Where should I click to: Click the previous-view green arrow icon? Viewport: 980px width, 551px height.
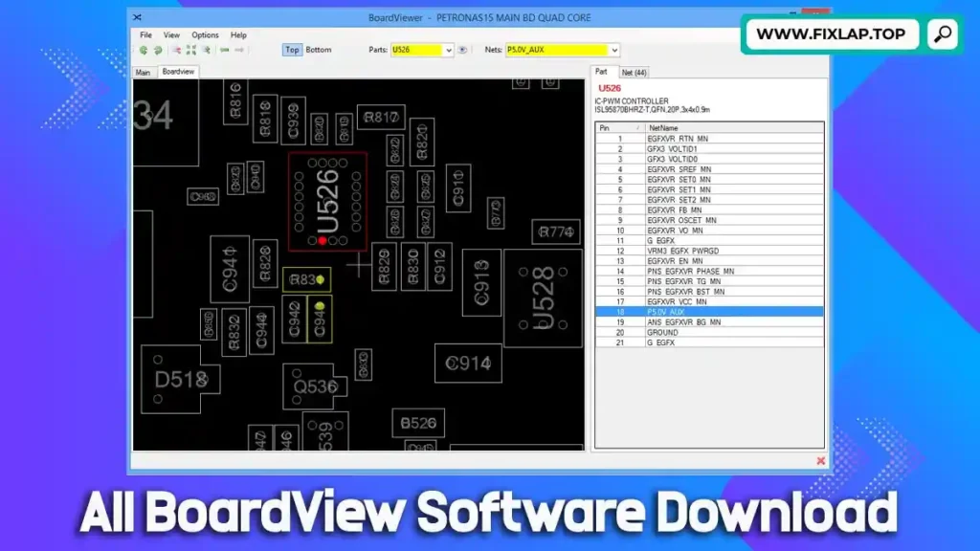point(225,50)
